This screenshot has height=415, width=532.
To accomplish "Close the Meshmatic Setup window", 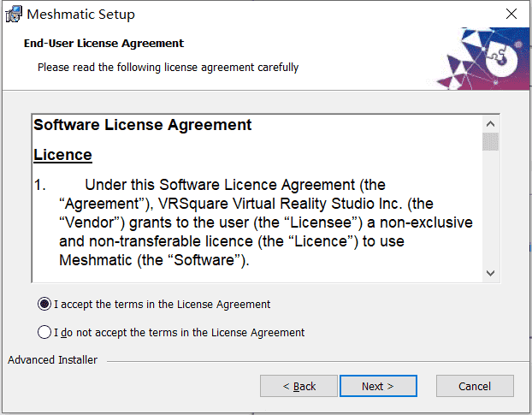I will tap(511, 14).
